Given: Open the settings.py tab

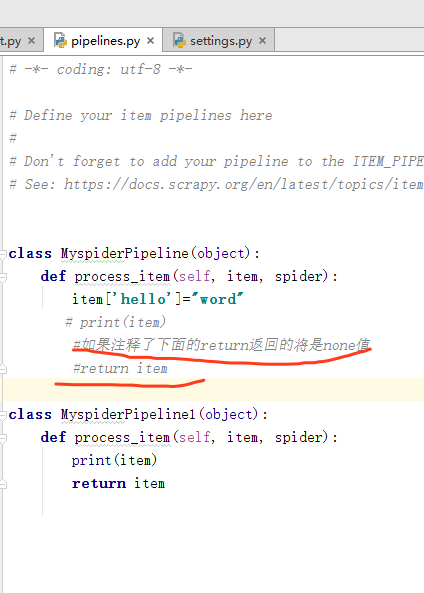Looking at the screenshot, I should point(218,40).
